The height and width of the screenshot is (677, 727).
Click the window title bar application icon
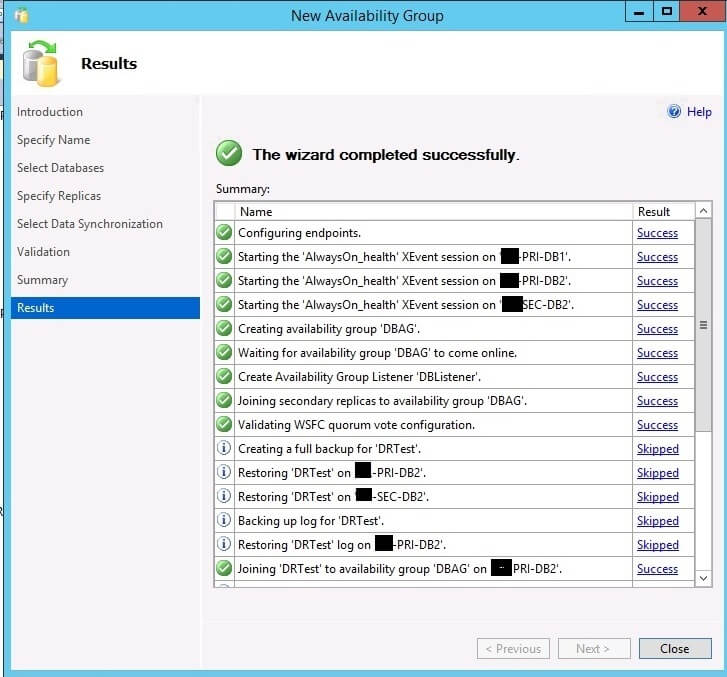[21, 15]
